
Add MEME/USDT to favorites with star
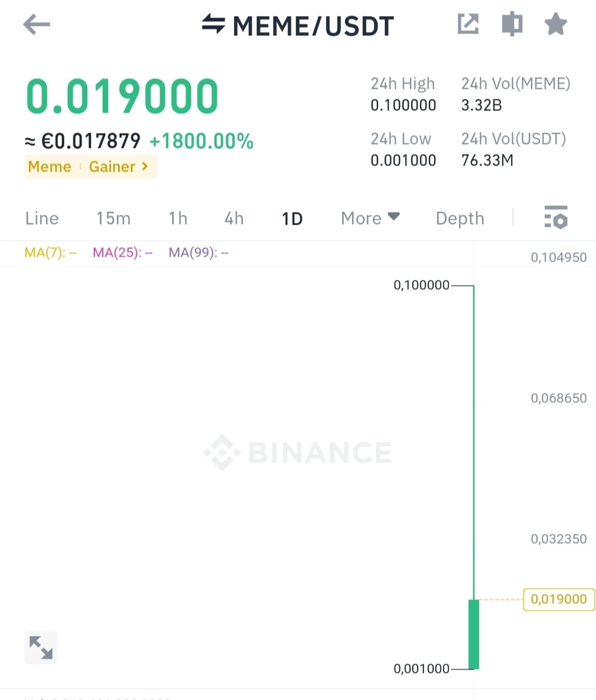555,24
